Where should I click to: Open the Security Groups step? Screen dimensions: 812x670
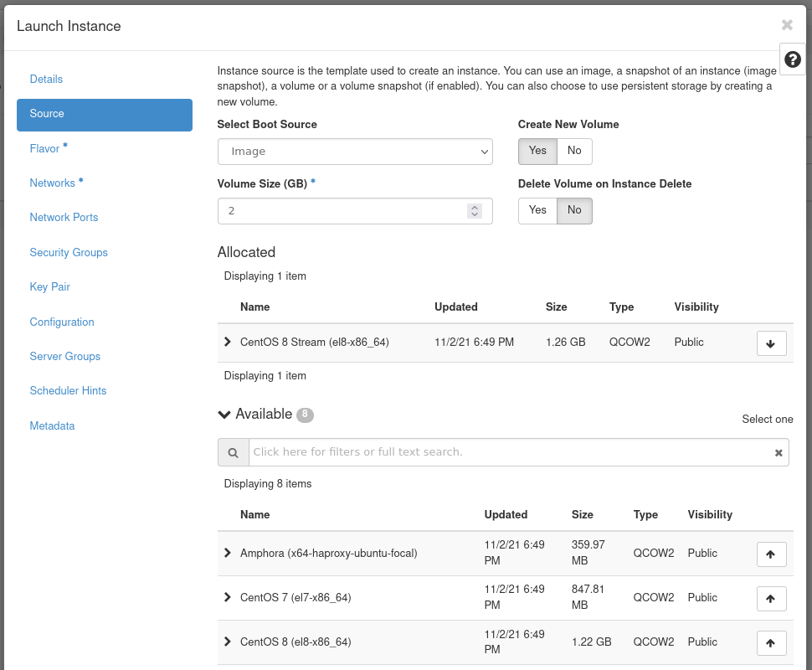(69, 252)
